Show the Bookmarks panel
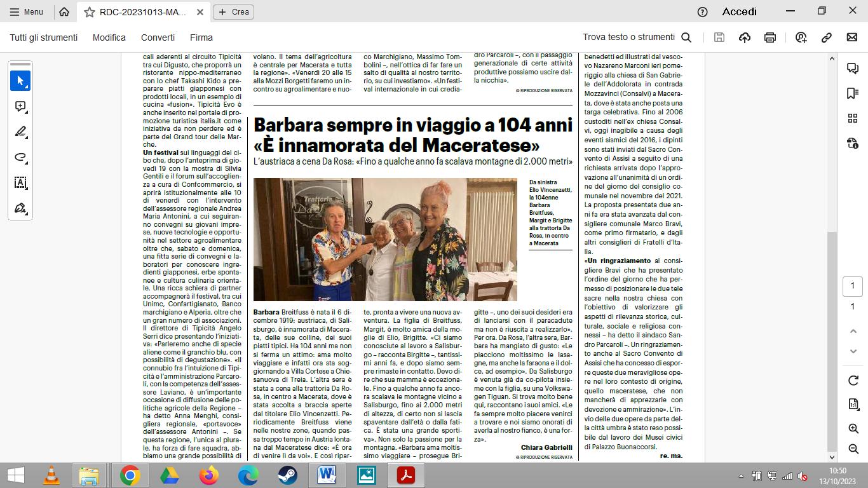The height and width of the screenshot is (488, 868). pos(853,93)
